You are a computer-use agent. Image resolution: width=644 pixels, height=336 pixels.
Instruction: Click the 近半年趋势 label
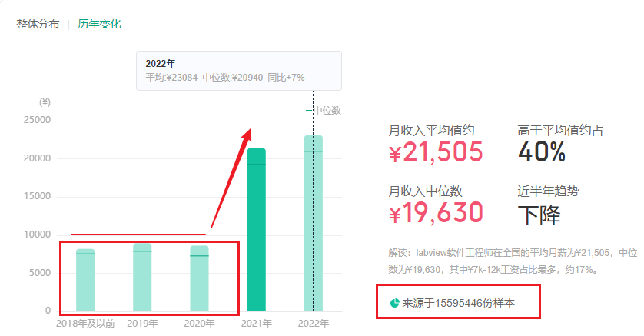coord(548,191)
